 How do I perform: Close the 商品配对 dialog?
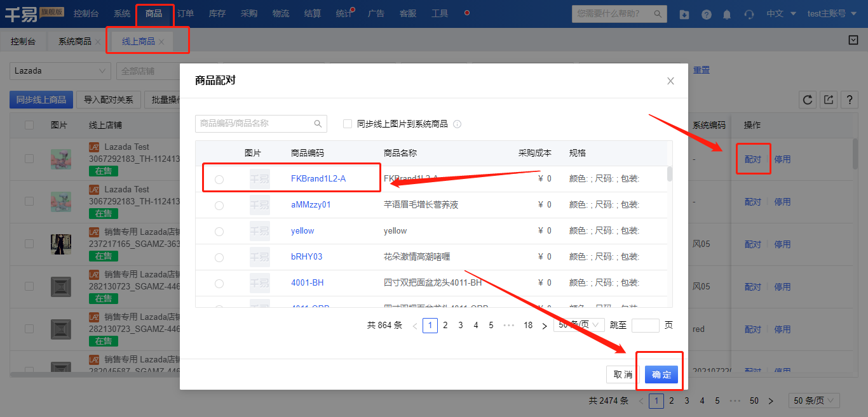pyautogui.click(x=670, y=81)
